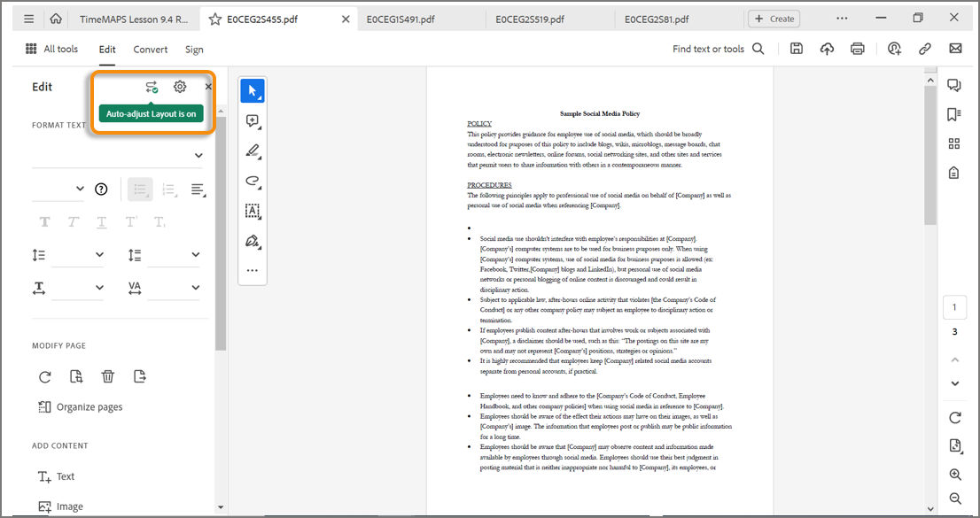Go to the Home screen icon
The height and width of the screenshot is (518, 980).
(56, 19)
